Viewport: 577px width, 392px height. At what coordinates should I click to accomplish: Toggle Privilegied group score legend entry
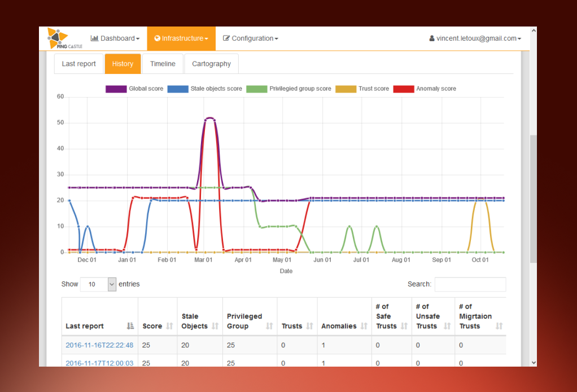(289, 89)
